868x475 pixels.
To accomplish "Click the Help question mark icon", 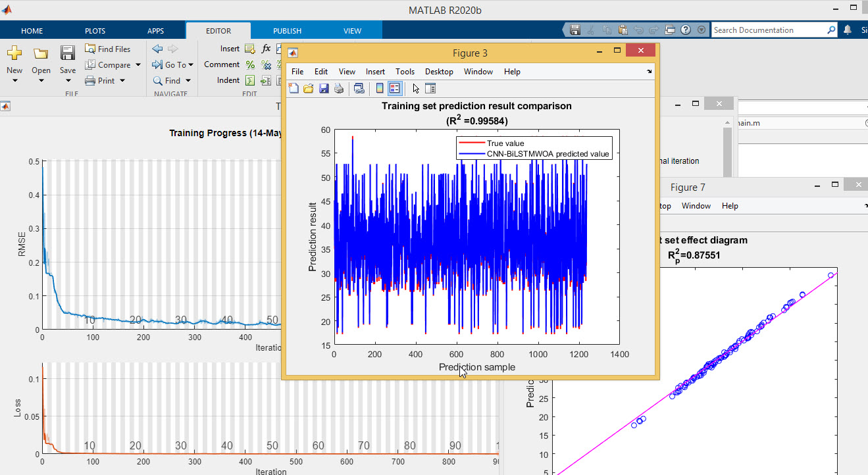I will coord(686,30).
